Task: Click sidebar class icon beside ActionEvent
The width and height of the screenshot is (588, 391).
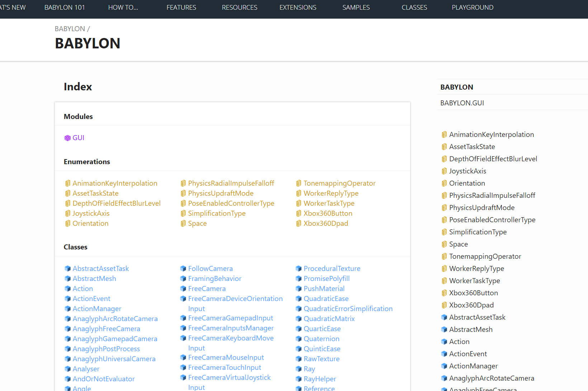Action: (x=444, y=354)
